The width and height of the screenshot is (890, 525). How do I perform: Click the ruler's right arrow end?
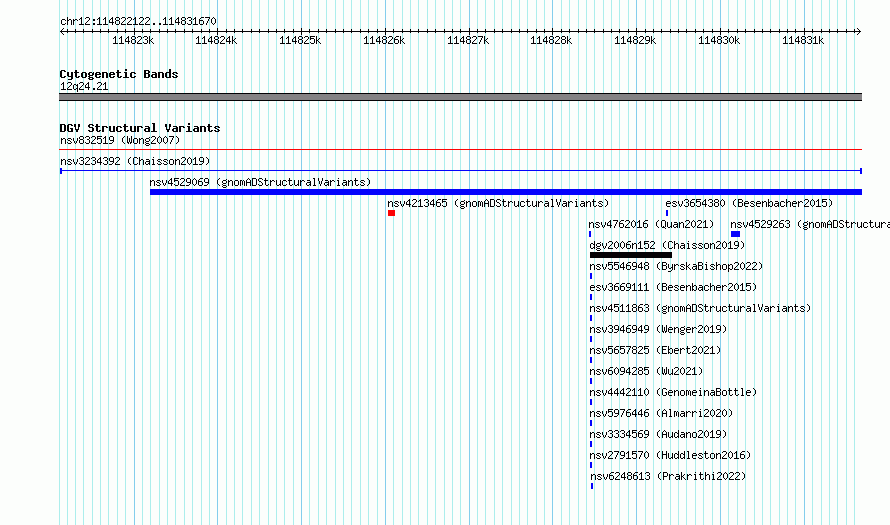tap(859, 31)
